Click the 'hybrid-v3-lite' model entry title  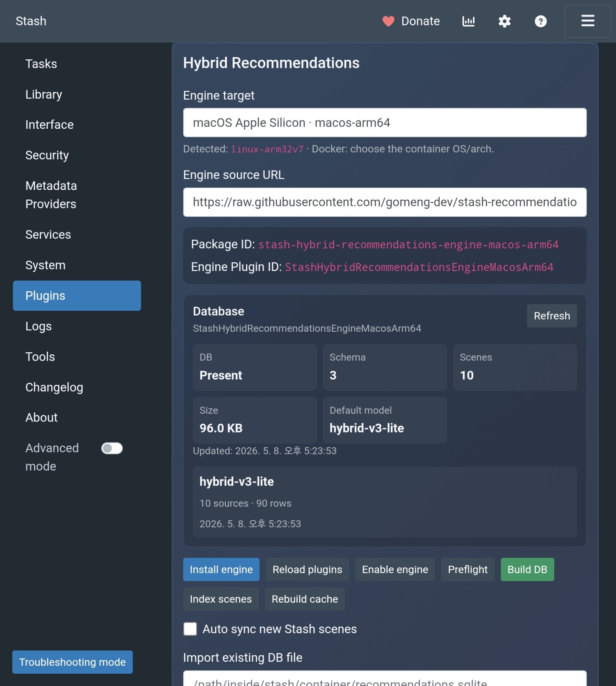(237, 482)
